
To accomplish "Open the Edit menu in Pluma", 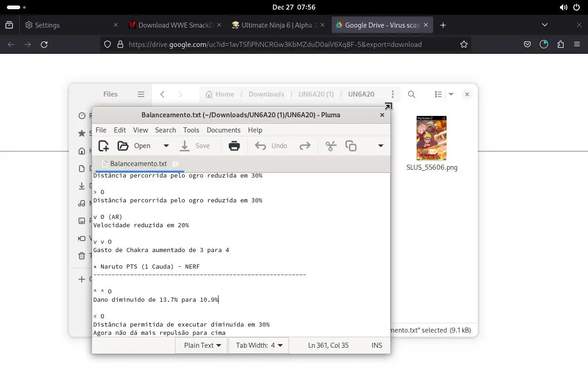I will pyautogui.click(x=120, y=130).
